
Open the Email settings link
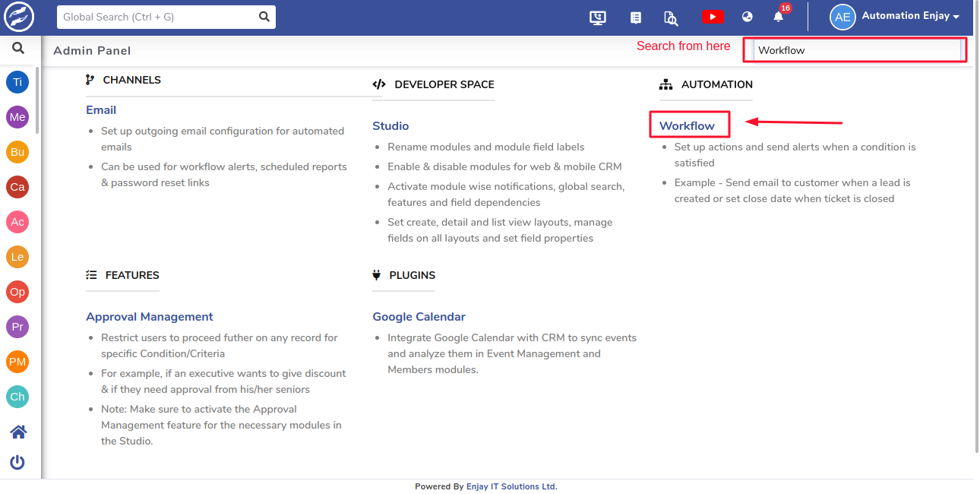pyautogui.click(x=101, y=110)
